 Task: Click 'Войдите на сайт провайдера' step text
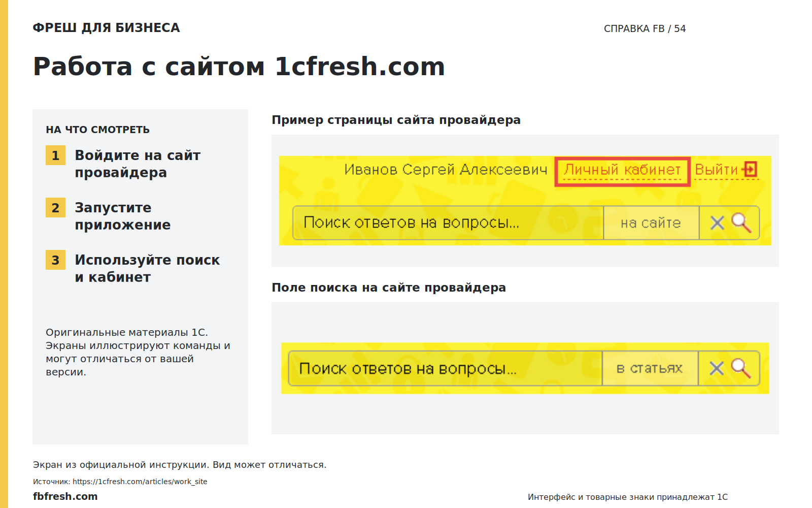click(138, 164)
